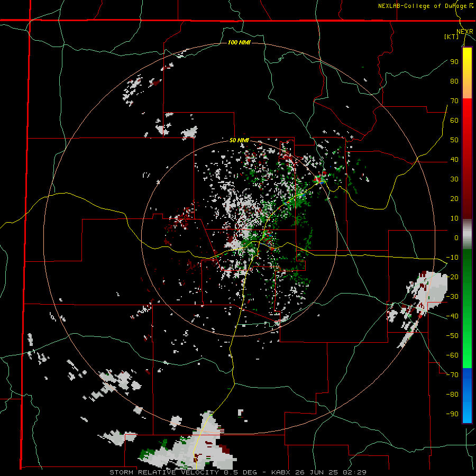Screen dimensions: 476x476
Task: Click the KABX station ID in the caption
Action: tap(281, 472)
